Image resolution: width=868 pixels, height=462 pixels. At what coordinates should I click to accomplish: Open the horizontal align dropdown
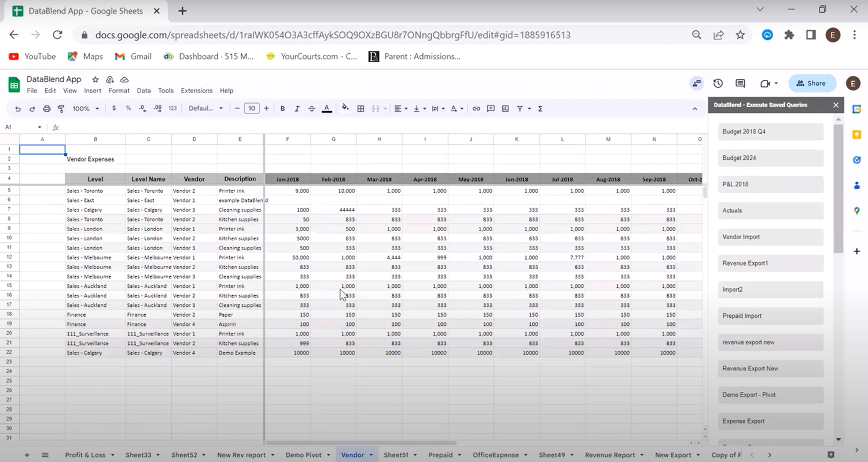pyautogui.click(x=399, y=108)
